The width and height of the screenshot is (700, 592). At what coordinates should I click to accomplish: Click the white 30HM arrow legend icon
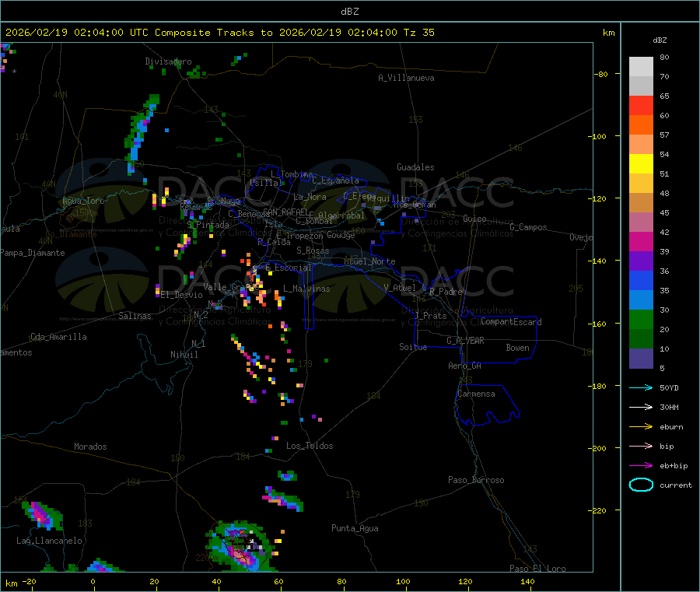[x=641, y=407]
